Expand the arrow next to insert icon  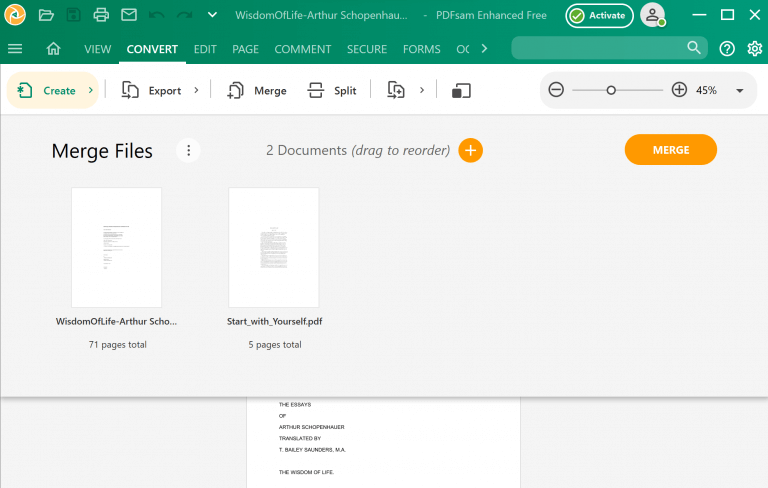coord(422,90)
